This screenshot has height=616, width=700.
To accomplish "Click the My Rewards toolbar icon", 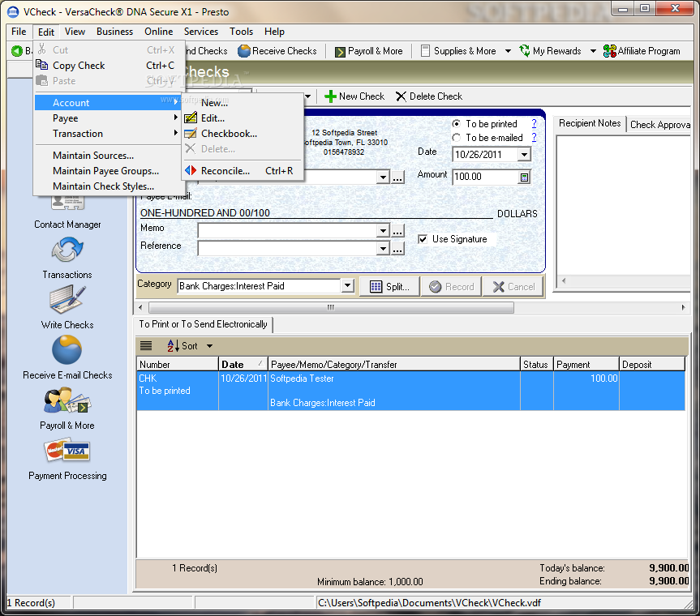I will click(x=525, y=51).
